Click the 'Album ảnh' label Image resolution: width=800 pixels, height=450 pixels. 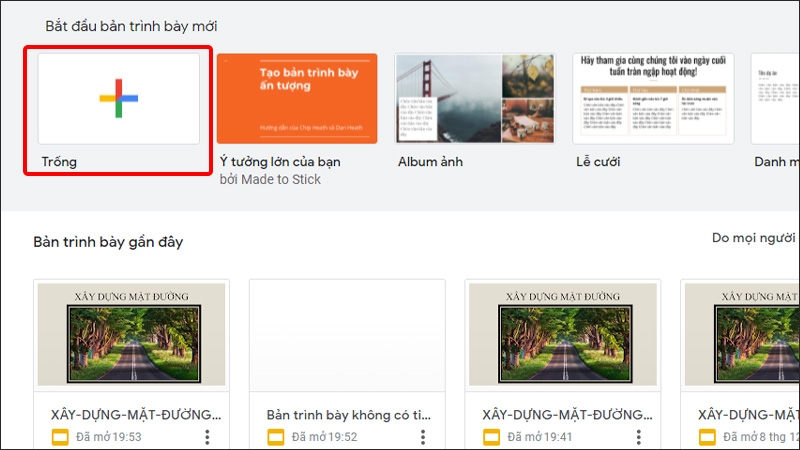pyautogui.click(x=430, y=162)
